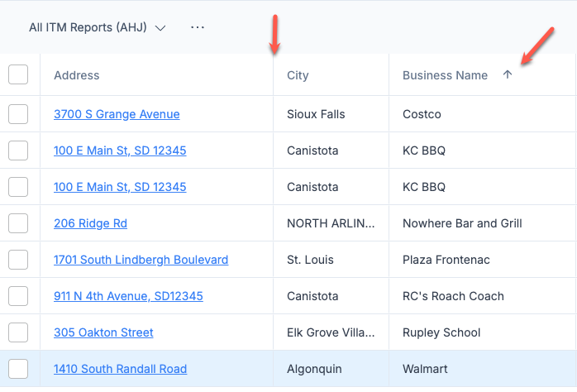The height and width of the screenshot is (392, 577).
Task: Check the 305 Oakton Street row checkbox
Action: (x=18, y=332)
